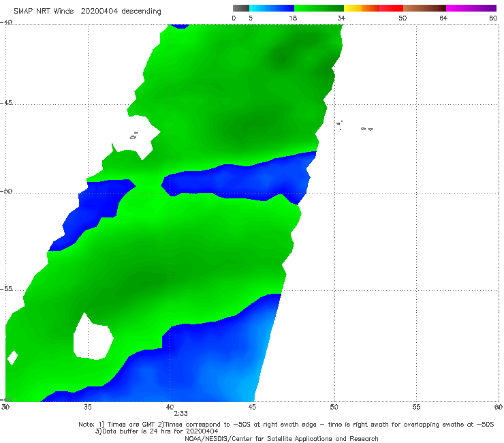
Task: Click the latitude axis label "-55"
Action: coord(6,288)
